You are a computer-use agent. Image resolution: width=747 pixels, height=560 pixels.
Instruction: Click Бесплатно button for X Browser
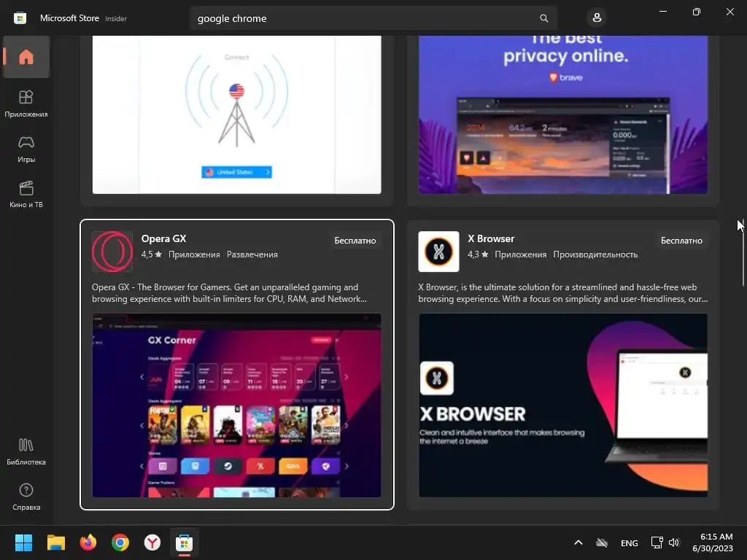pos(681,241)
